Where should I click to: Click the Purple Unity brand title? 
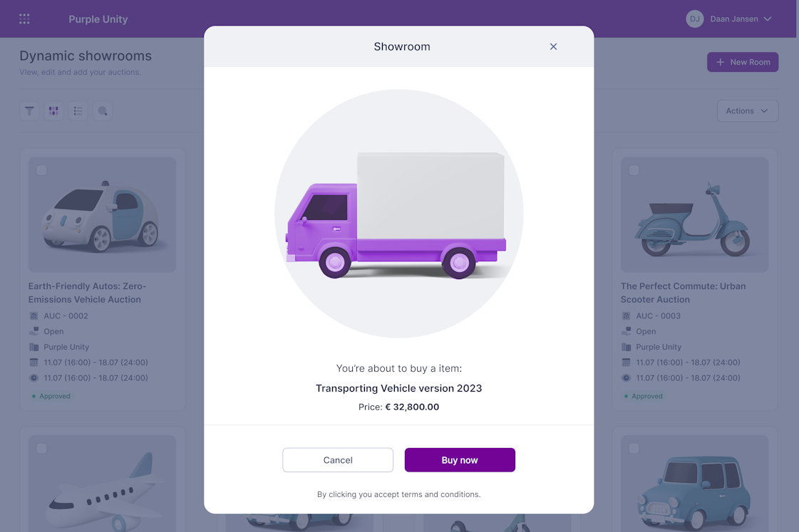[x=98, y=19]
